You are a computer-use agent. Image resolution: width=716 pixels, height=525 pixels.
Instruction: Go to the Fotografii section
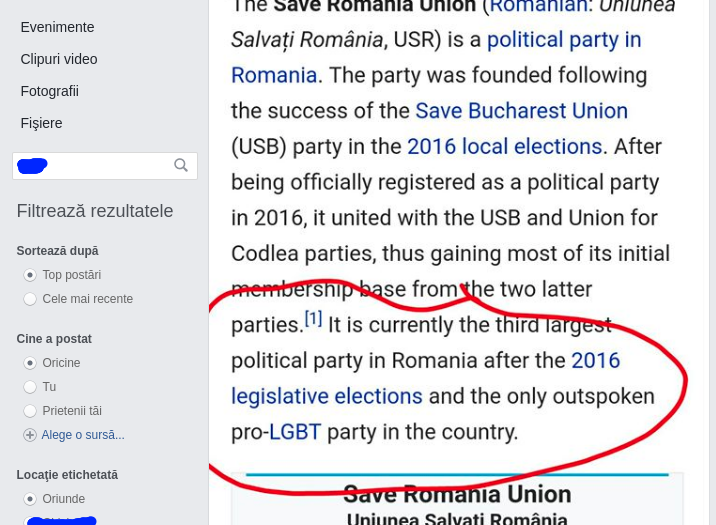point(49,91)
